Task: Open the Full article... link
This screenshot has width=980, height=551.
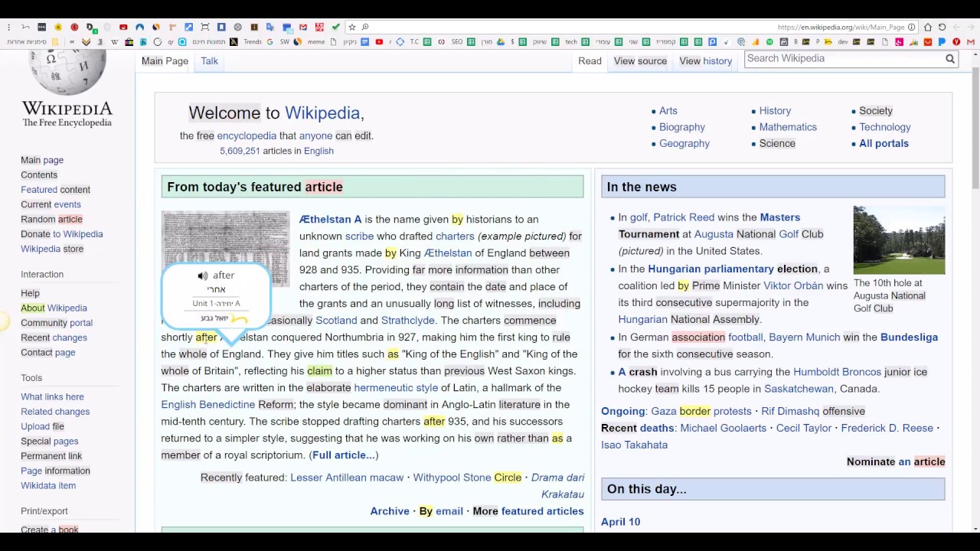Action: (x=344, y=455)
